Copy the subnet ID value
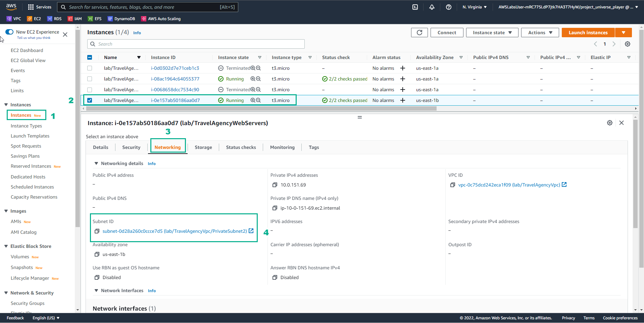 pyautogui.click(x=97, y=231)
